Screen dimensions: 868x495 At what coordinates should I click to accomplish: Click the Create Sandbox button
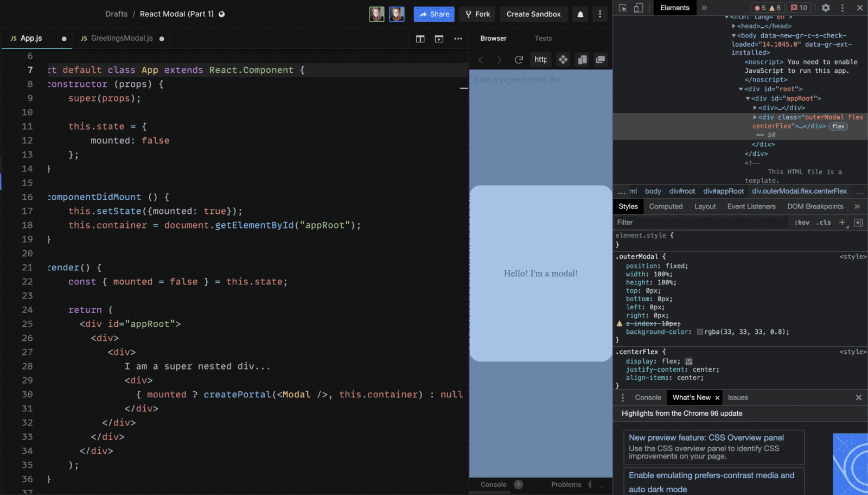pos(533,14)
